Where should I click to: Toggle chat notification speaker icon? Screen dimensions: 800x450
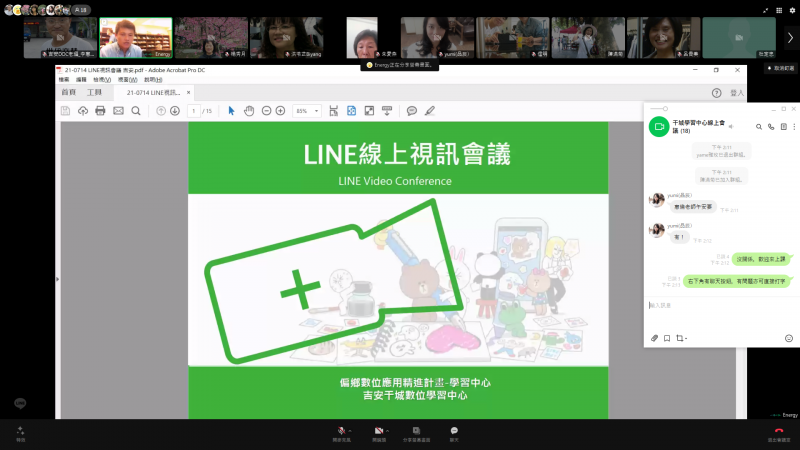(x=731, y=126)
